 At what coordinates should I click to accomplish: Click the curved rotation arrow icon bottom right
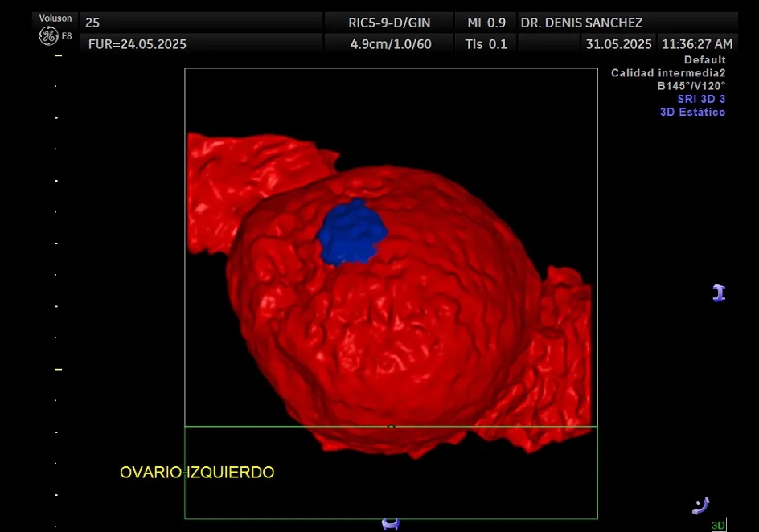coord(700,505)
